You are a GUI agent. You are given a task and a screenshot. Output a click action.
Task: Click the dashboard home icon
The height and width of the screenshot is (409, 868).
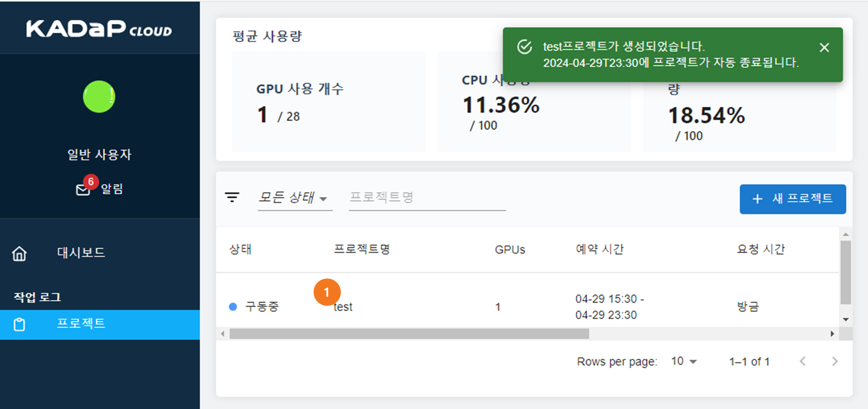coord(19,254)
